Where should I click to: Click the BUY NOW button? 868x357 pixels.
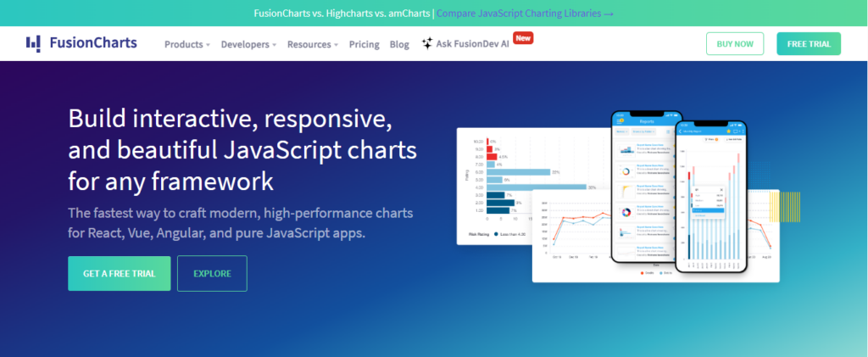point(734,44)
